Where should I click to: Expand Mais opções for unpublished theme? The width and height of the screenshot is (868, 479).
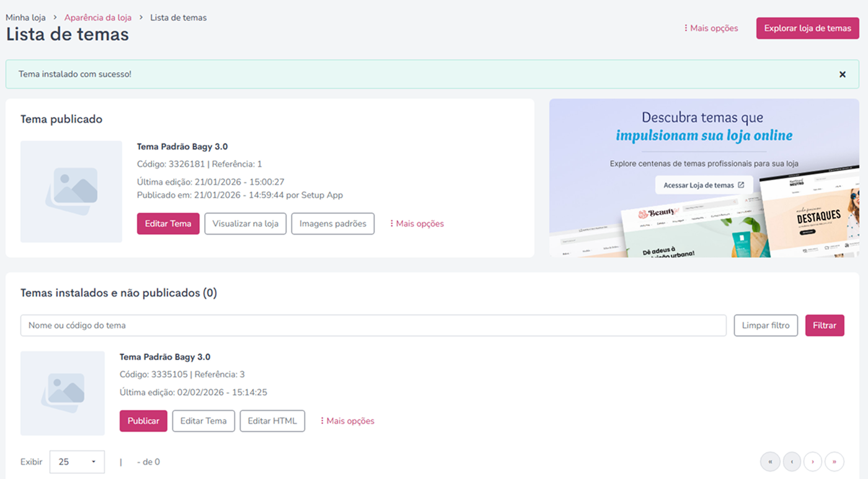347,421
